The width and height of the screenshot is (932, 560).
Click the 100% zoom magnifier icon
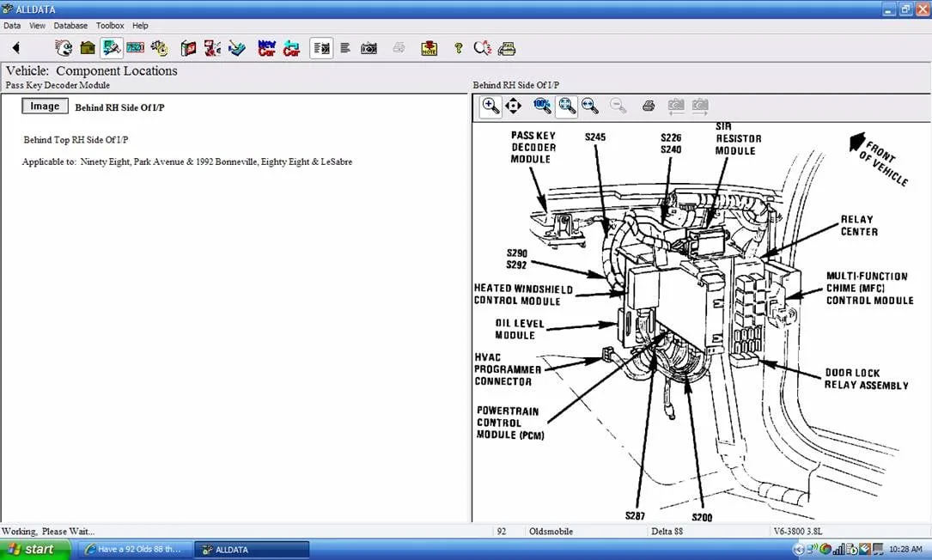542,106
